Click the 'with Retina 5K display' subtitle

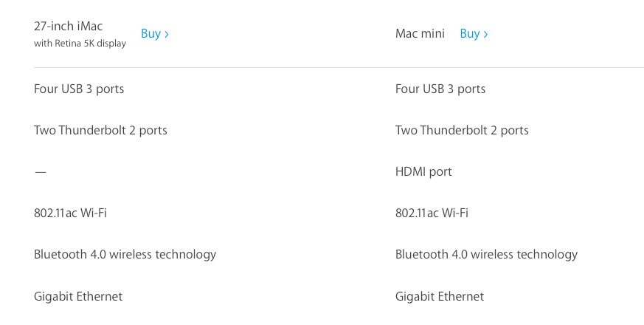point(80,43)
